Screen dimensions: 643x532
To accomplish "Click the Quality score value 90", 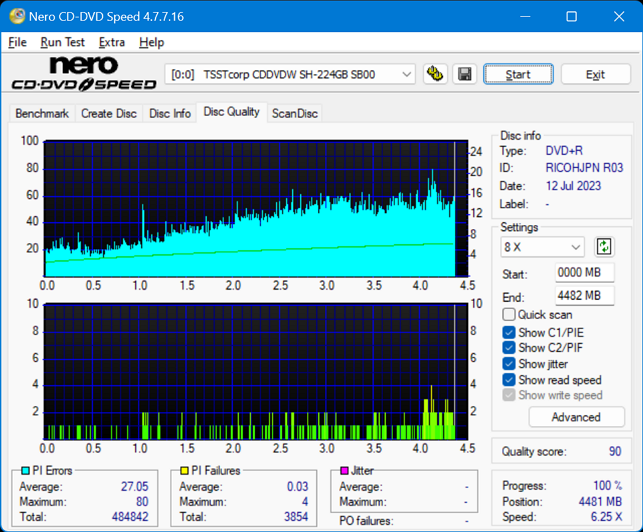I will [615, 452].
